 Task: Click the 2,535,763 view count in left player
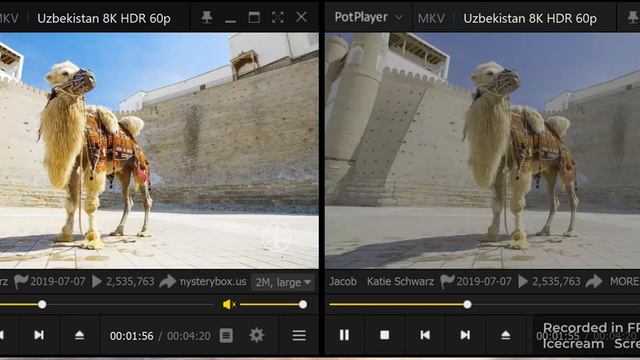130,282
